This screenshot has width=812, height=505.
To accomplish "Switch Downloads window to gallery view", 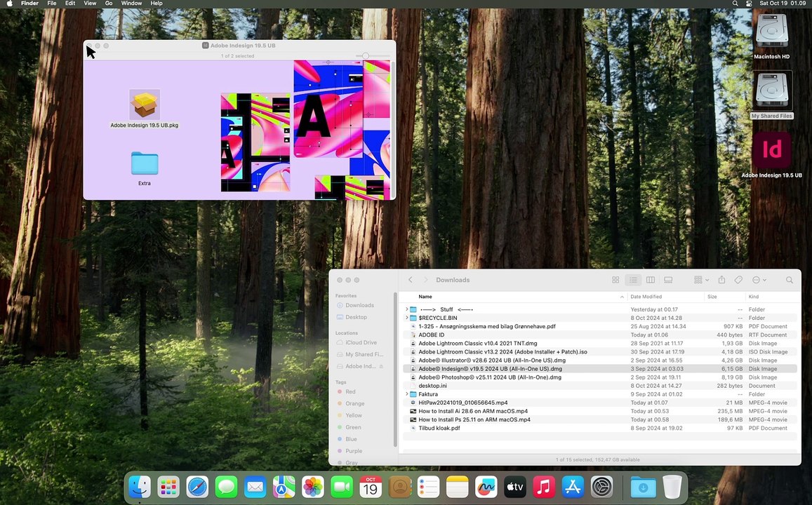I will pyautogui.click(x=668, y=280).
